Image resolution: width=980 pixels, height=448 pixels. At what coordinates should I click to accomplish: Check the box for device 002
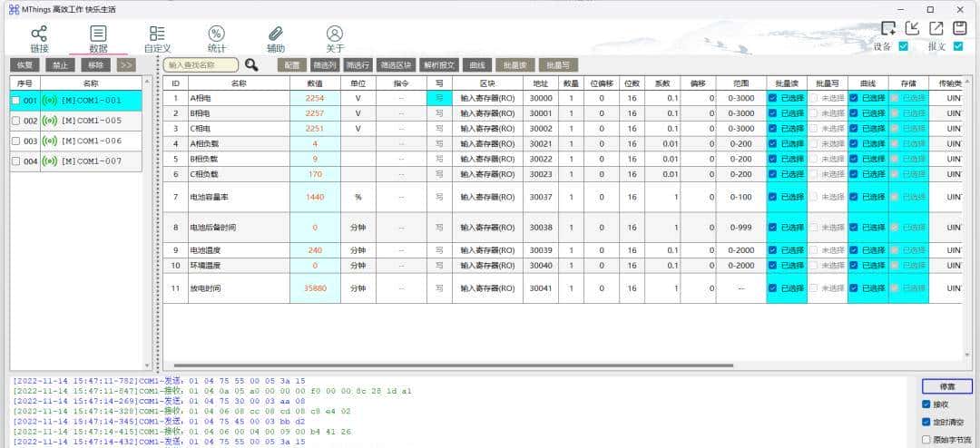tap(16, 121)
